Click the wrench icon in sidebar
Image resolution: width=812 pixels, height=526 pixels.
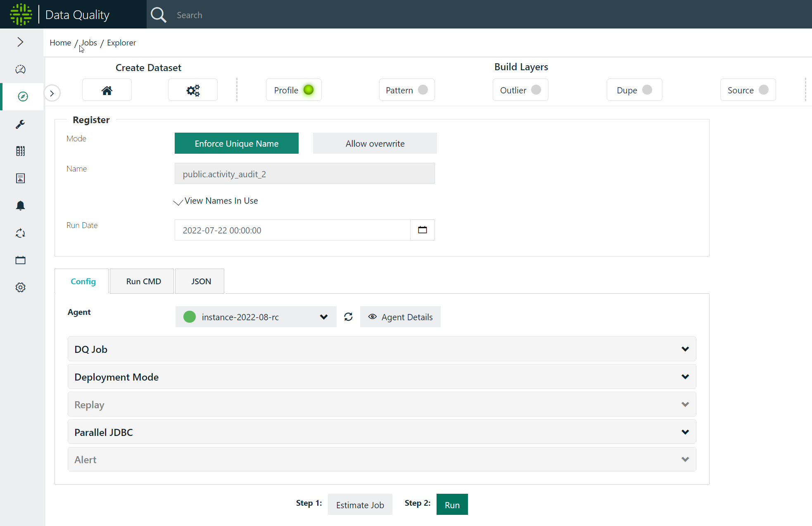[20, 124]
